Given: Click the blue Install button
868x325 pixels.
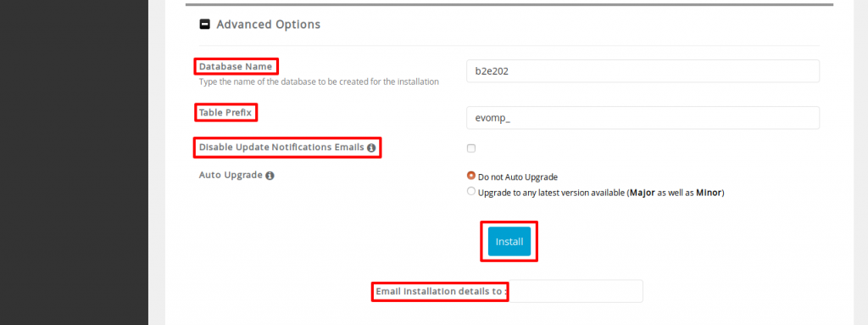Looking at the screenshot, I should (509, 241).
